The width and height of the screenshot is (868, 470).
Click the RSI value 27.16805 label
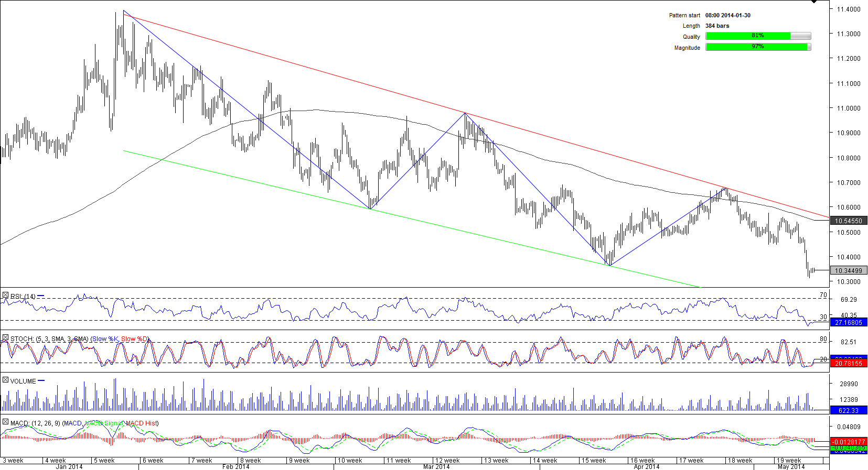[x=848, y=323]
